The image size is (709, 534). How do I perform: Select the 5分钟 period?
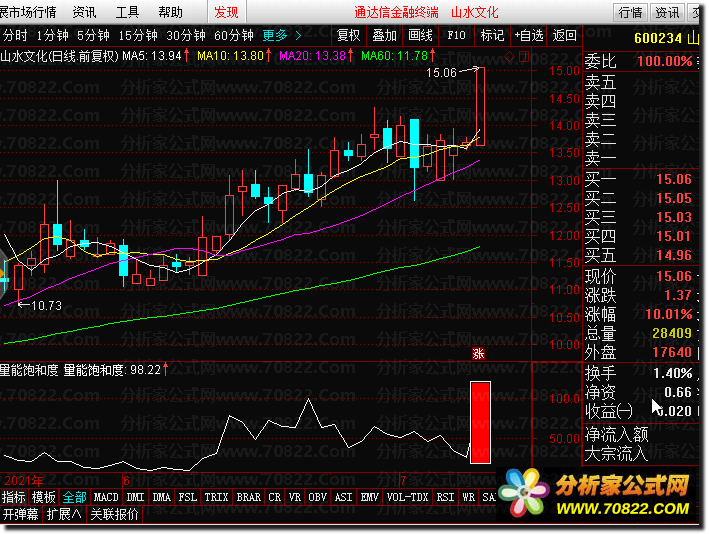click(x=93, y=35)
